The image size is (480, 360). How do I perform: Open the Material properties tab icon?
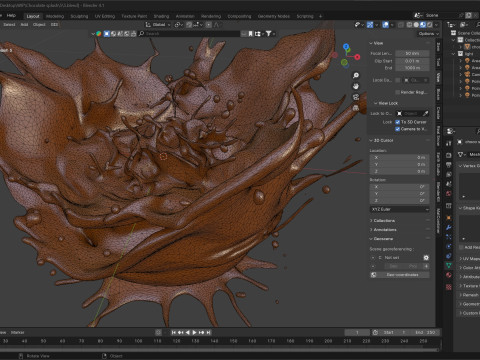click(449, 275)
